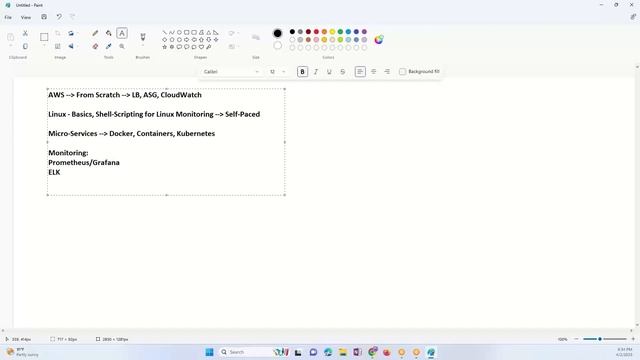Pick the red color swatch

point(316,32)
